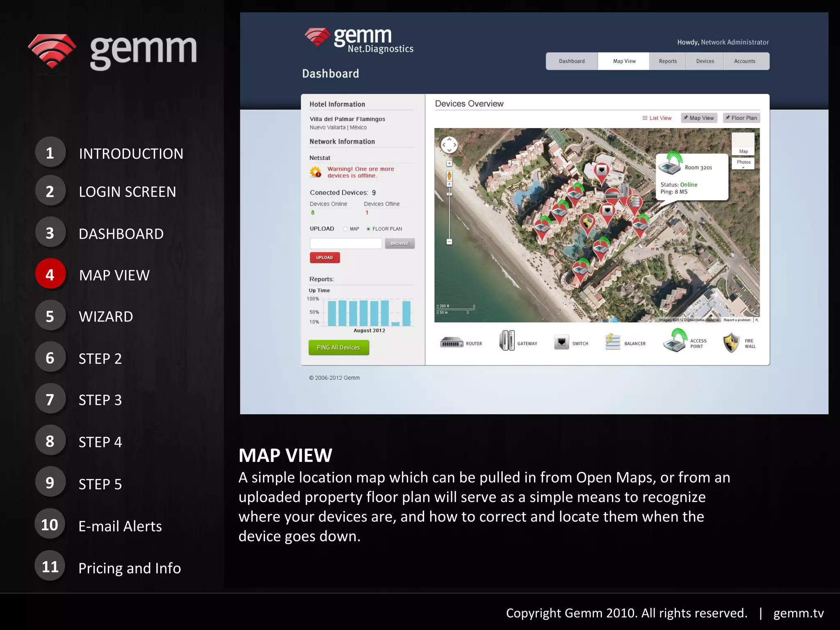Screen dimensions: 840x630
Task: Open the Reports tab
Action: pos(668,61)
